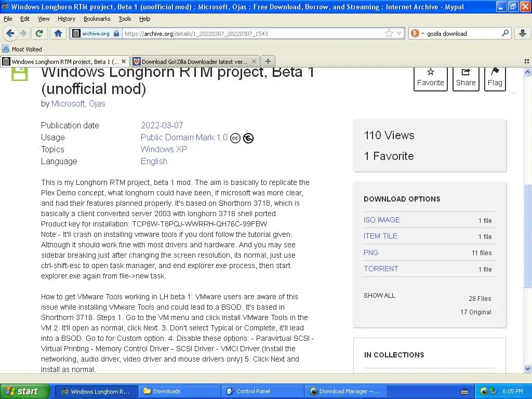Open the Microsoft creator link
Viewport: 532px width, 399px height.
tap(68, 103)
